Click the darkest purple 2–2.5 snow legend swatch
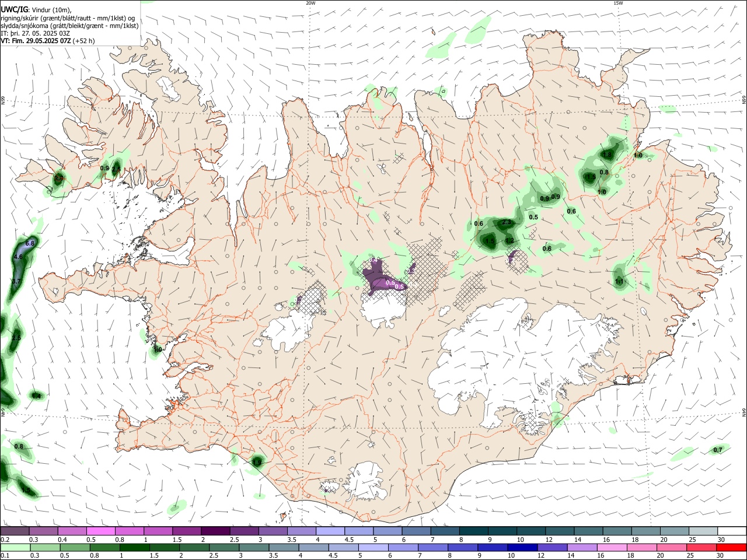This screenshot has height=560, width=747. tap(215, 531)
